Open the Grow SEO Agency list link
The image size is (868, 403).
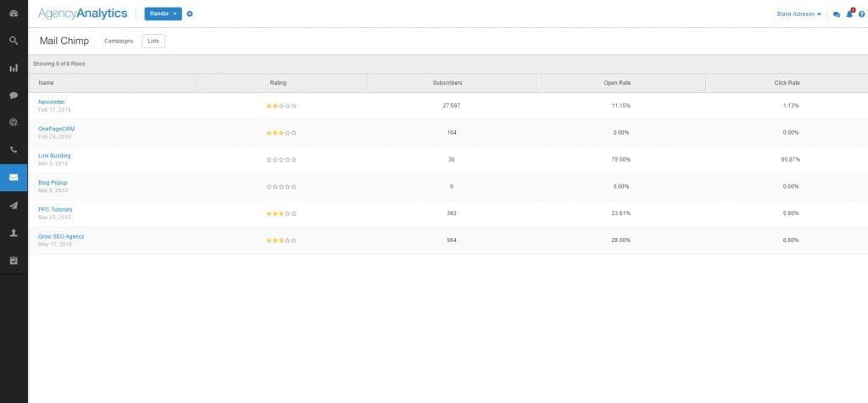[x=61, y=236]
